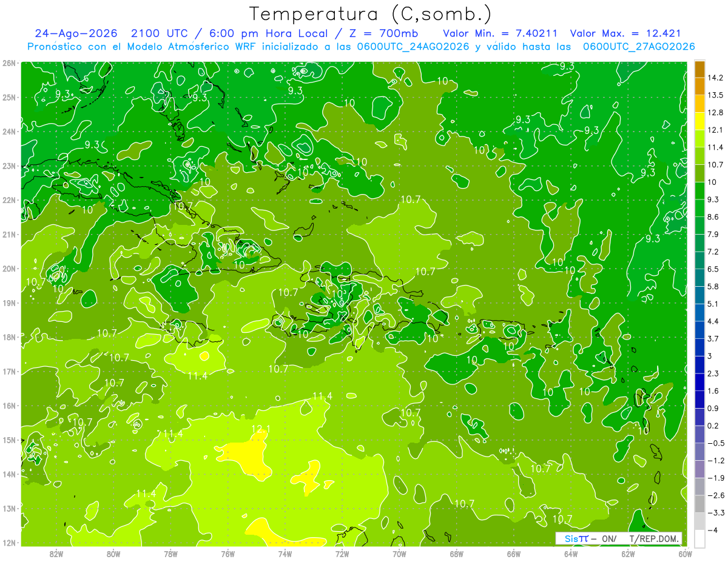This screenshot has width=728, height=562.
Task: Click the "8.6" value on the color scale
Action: click(713, 217)
